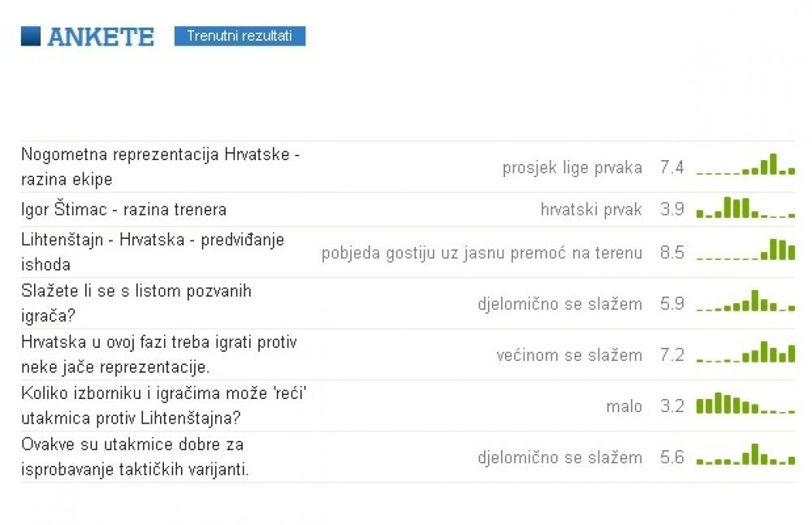Screen dimensions: 812x525
Task: Click the mini histogram next to 5.9
Action: click(x=745, y=301)
